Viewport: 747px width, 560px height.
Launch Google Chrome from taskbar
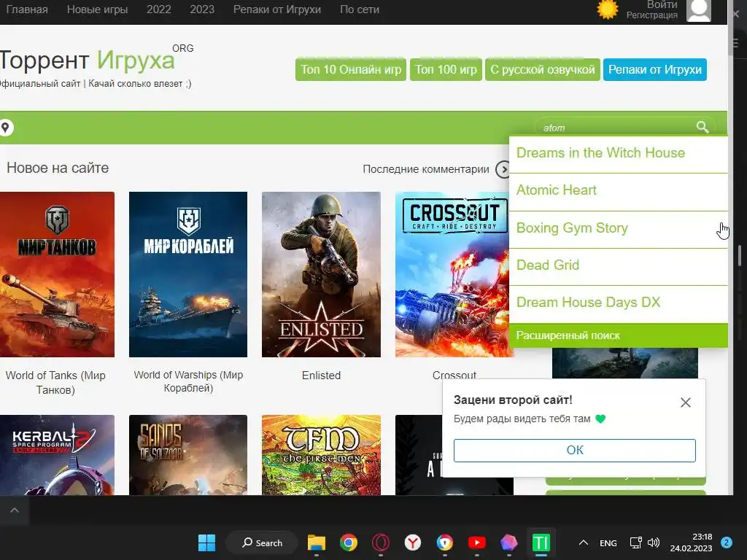tap(349, 542)
